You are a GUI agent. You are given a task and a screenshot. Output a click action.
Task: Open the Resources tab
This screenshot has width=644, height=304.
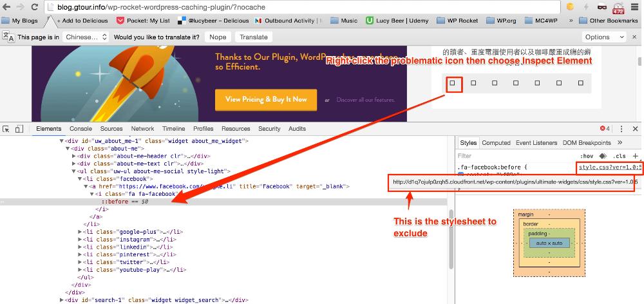click(236, 129)
